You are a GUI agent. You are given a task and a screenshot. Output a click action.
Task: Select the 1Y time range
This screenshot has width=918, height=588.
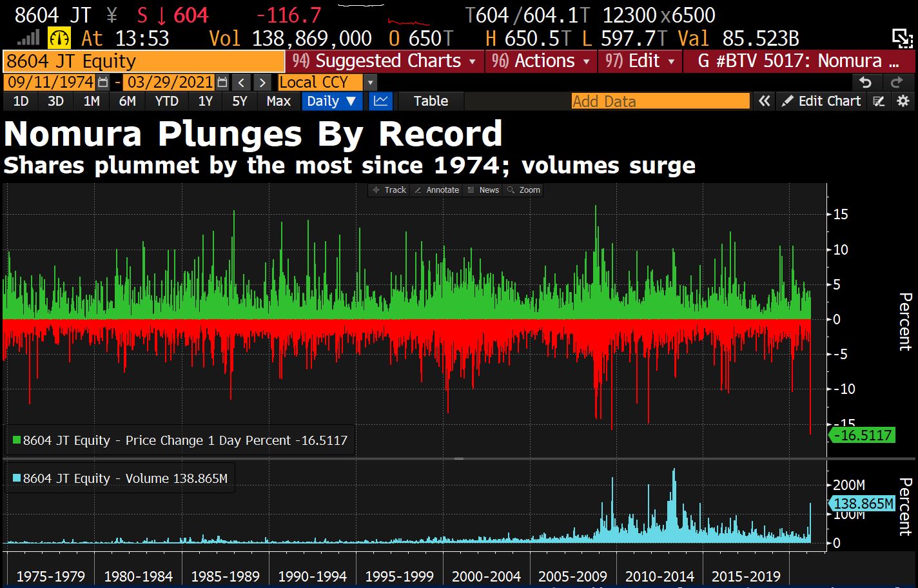[205, 101]
